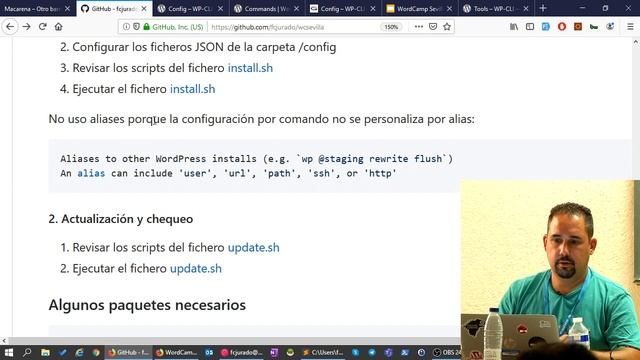Click the green padlock security icon

click(147, 27)
